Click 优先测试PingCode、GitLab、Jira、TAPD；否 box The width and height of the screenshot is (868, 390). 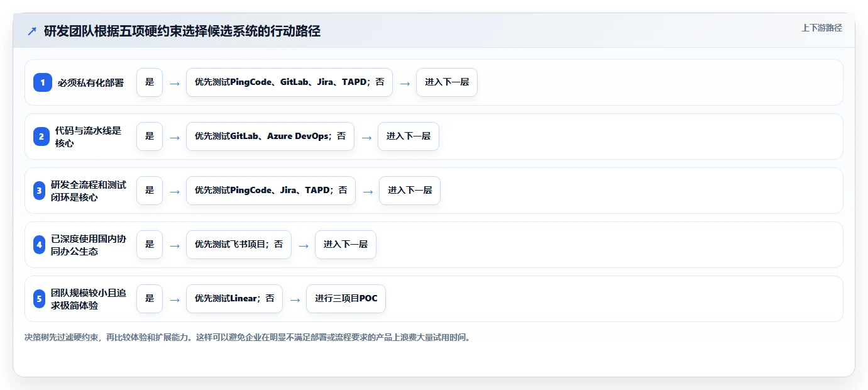[289, 82]
